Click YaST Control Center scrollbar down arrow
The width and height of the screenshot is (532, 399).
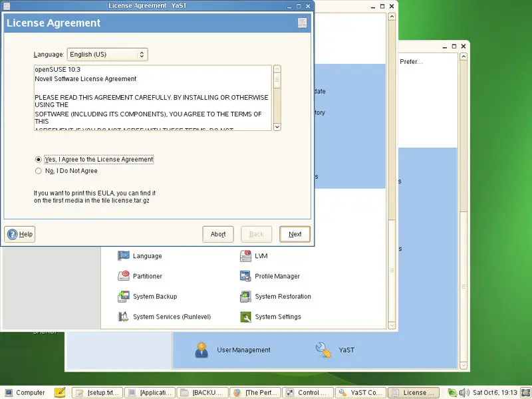click(392, 325)
